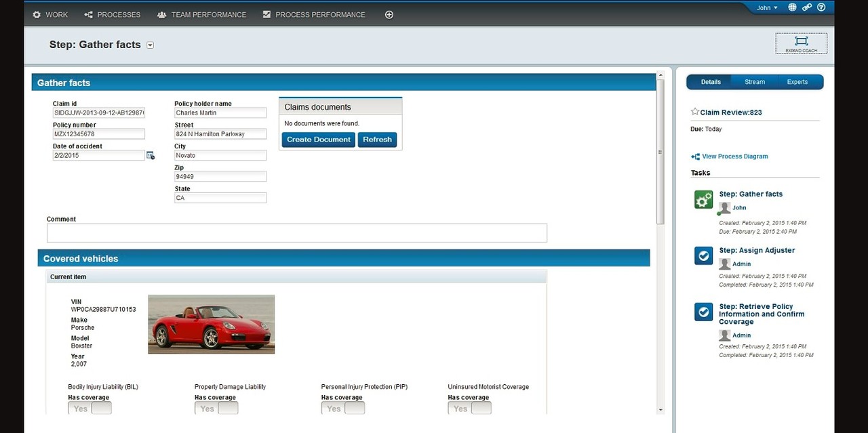Click the plus icon after Process Performance
This screenshot has height=433, width=868.
coord(389,15)
